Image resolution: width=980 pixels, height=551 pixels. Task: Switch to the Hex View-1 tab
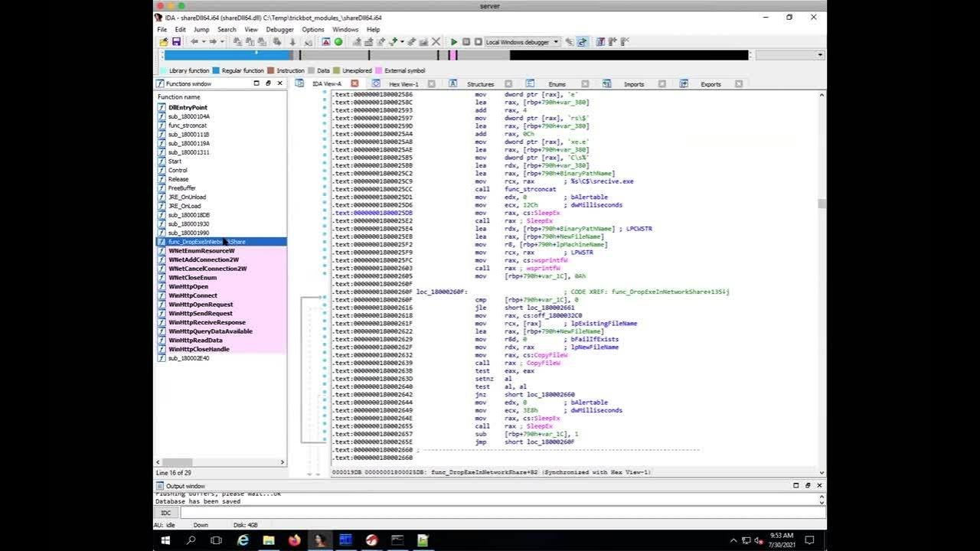pos(403,84)
